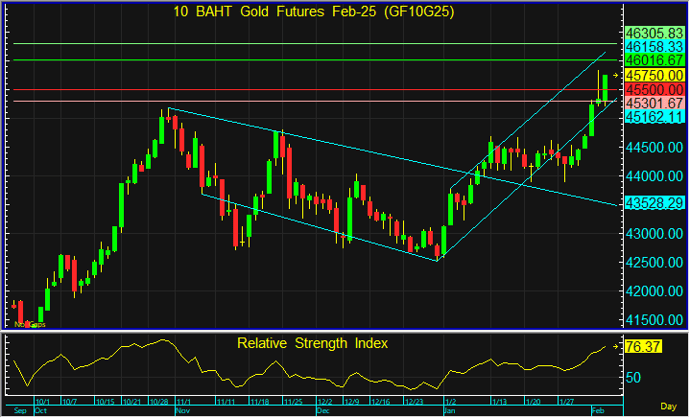Click the No Gaps label on chart
690x418 pixels.
pos(29,324)
